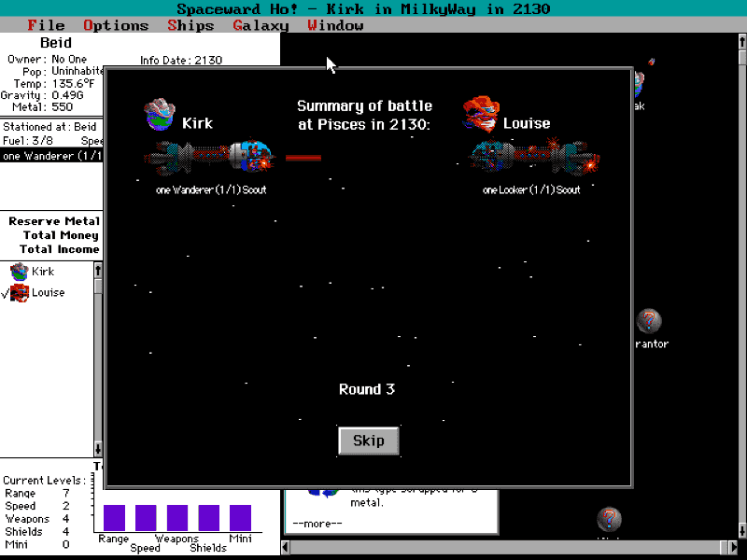Image resolution: width=747 pixels, height=560 pixels.
Task: Click the 'Round 3' label
Action: [x=367, y=389]
